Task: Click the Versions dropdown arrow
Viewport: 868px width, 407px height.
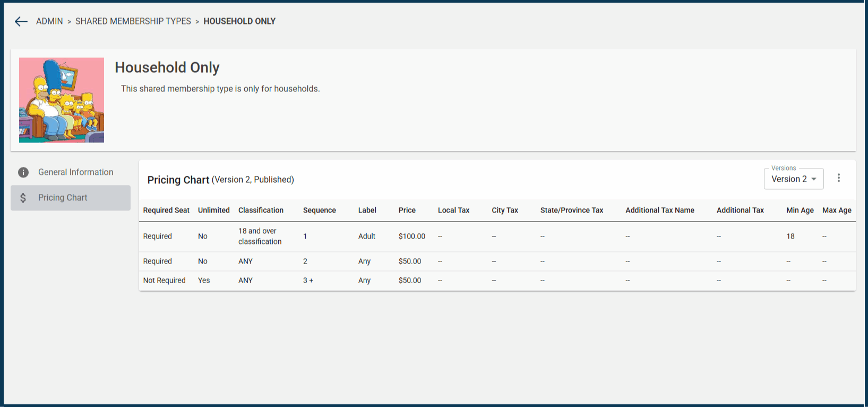Action: coord(814,179)
